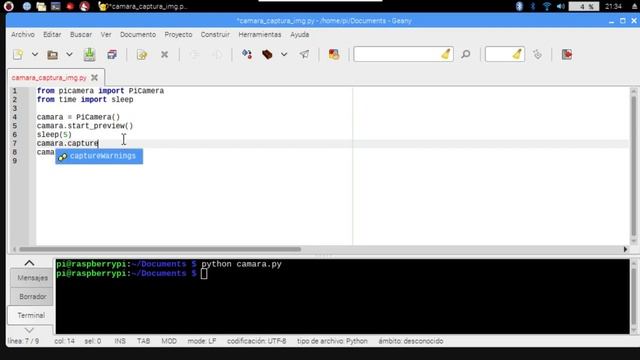The width and height of the screenshot is (640, 360).
Task: Open the Herramientas menu
Action: [x=260, y=35]
